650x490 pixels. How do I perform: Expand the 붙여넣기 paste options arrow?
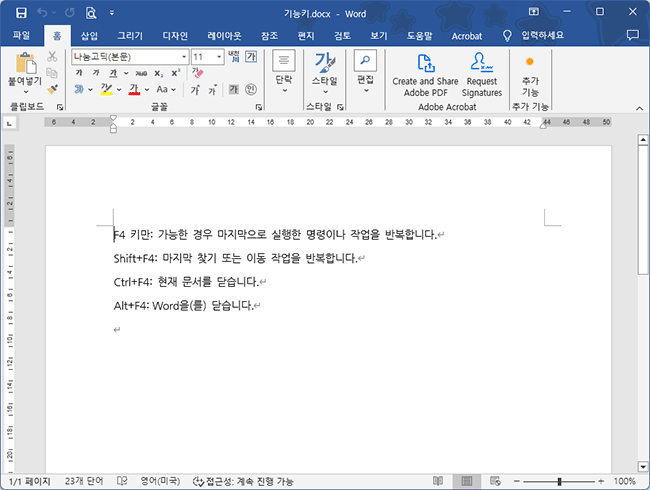coord(26,92)
